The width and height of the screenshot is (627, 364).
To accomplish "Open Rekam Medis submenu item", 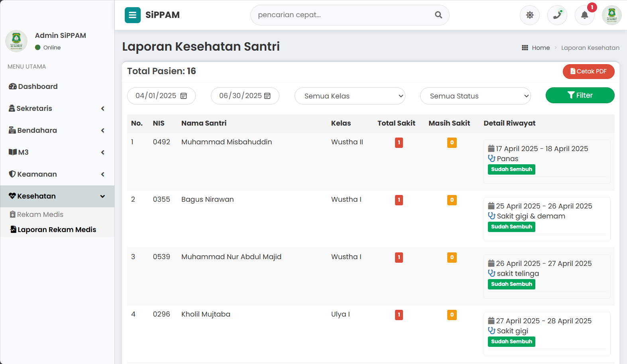I will tap(40, 214).
